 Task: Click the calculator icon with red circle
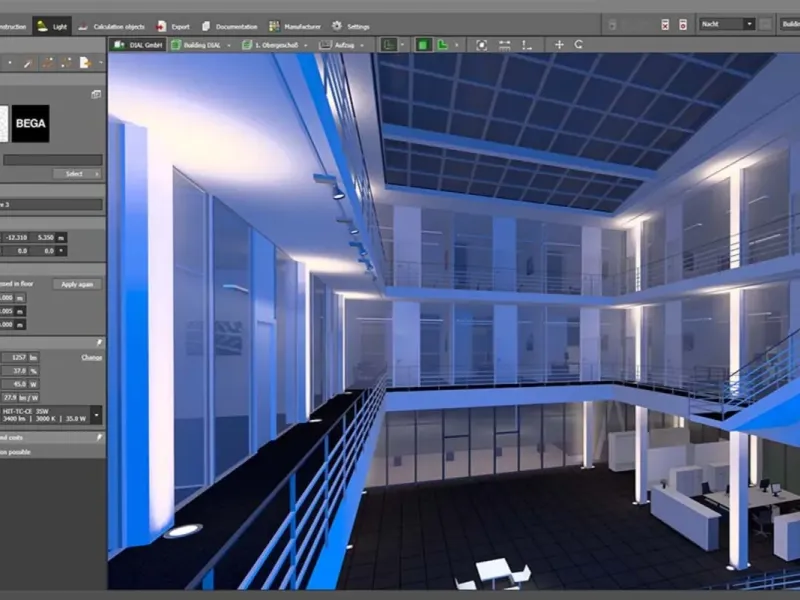pos(683,24)
